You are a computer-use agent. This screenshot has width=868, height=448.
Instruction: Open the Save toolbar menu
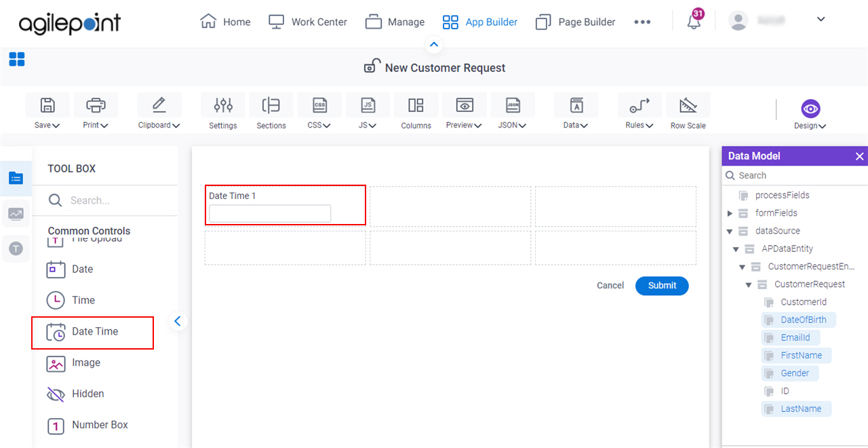click(47, 112)
